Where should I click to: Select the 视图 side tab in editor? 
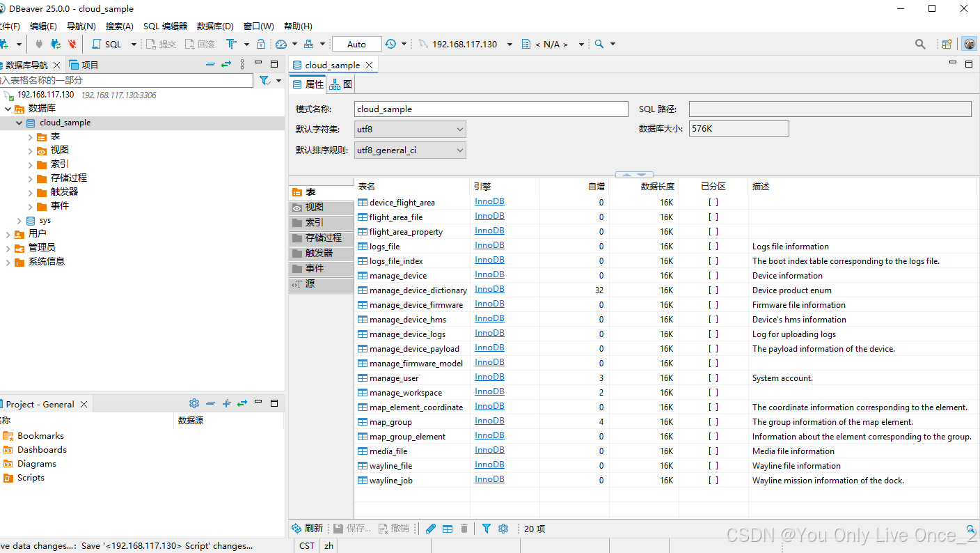point(322,208)
